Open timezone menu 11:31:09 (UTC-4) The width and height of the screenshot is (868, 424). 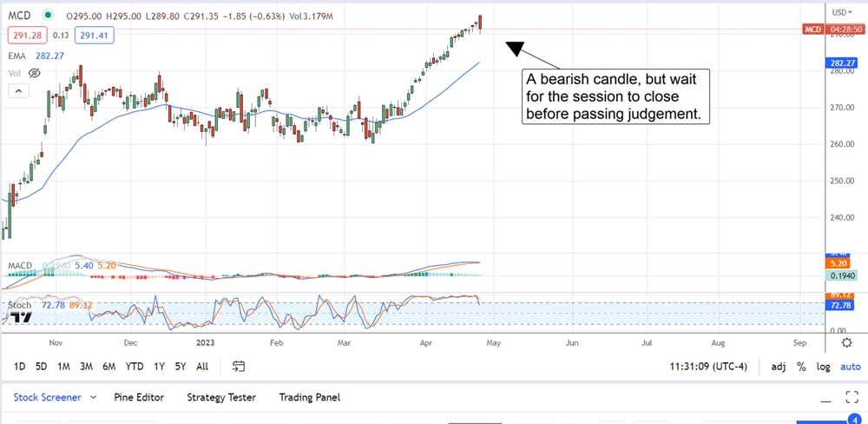pyautogui.click(x=708, y=367)
